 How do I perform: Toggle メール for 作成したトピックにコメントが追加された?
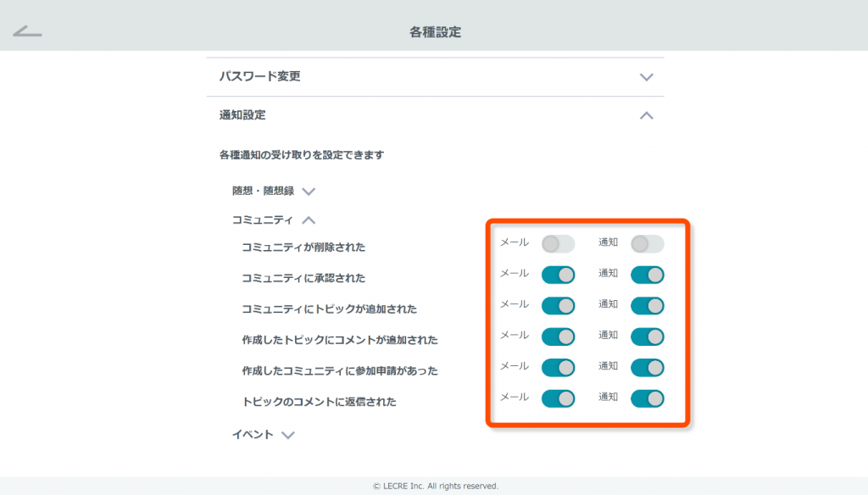[558, 336]
